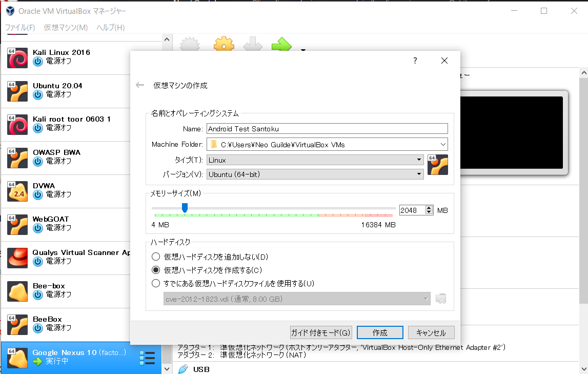Open the 仮想マシン(M) menu

(x=66, y=27)
